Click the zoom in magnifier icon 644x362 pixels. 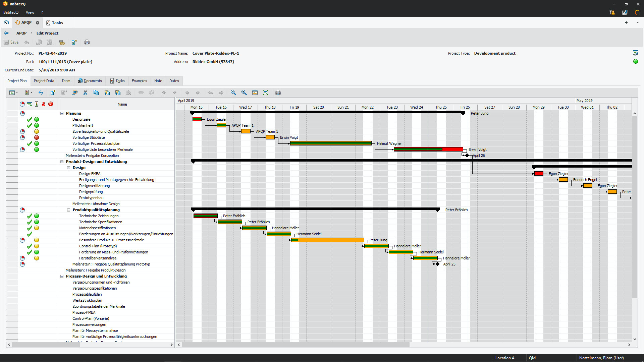coord(244,93)
